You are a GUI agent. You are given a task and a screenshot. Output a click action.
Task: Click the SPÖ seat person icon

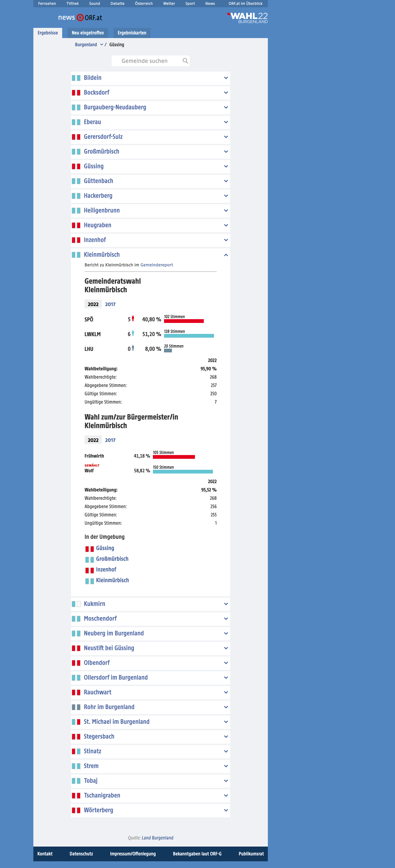[x=133, y=318]
